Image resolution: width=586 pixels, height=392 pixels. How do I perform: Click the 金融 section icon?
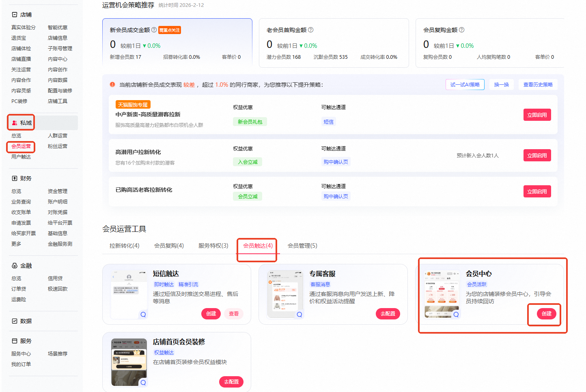(x=15, y=266)
